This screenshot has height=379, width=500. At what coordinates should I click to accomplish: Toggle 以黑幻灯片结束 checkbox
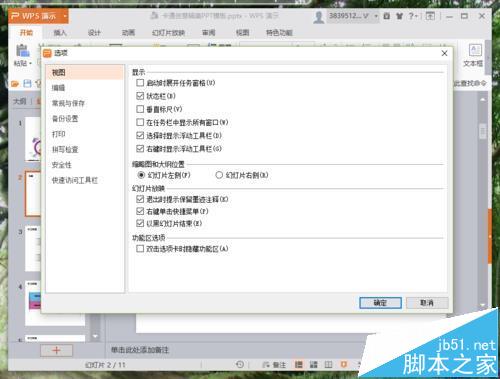click(x=140, y=223)
